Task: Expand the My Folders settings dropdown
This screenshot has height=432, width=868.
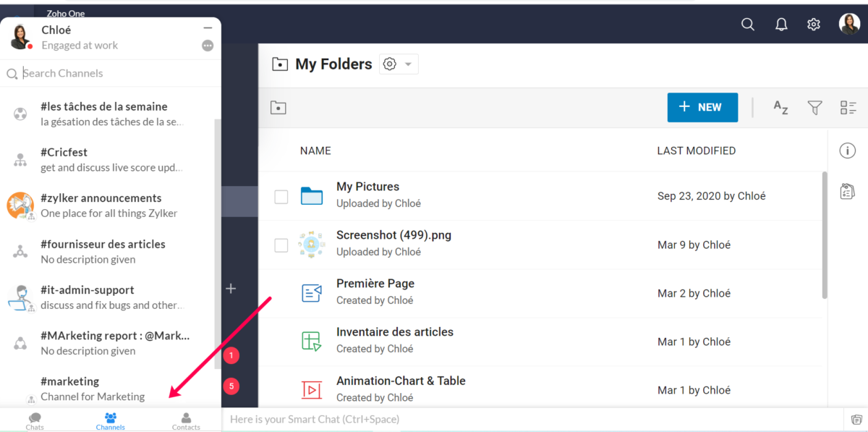Action: 398,64
